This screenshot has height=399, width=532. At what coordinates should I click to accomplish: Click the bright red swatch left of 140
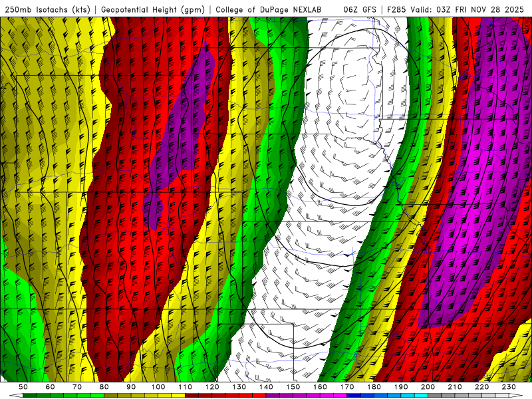click(259, 395)
